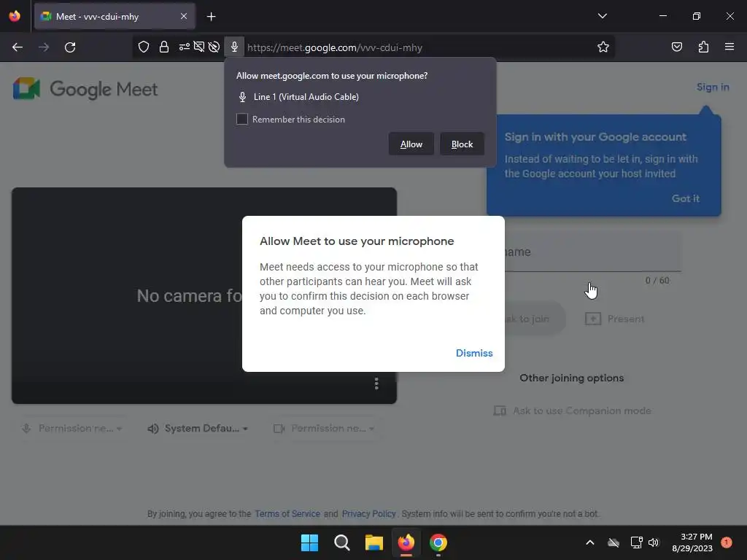
Task: Open the tracking protection shield icon
Action: click(144, 47)
